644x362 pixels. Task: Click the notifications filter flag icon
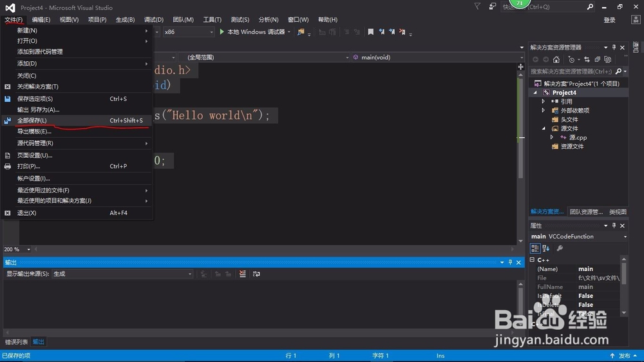[x=477, y=6]
